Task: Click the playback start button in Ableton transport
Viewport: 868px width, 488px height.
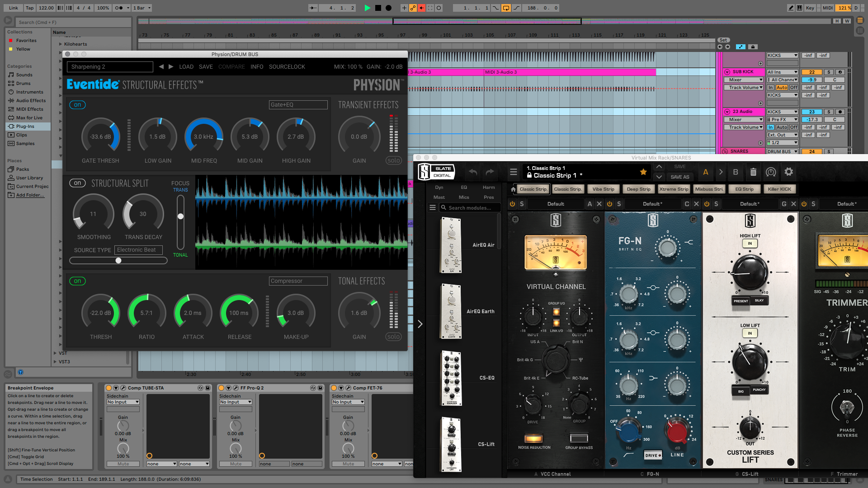Action: (368, 8)
